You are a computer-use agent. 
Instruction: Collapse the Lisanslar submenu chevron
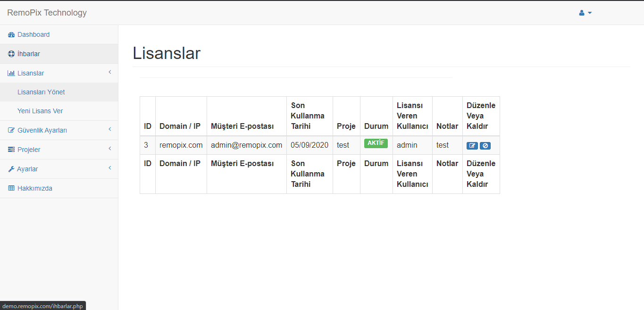[109, 72]
